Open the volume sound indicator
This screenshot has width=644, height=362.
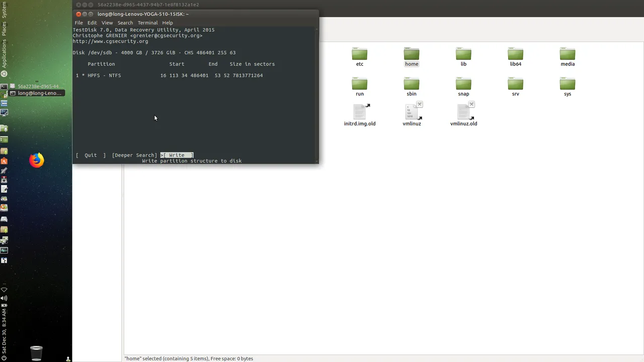pos(4,298)
